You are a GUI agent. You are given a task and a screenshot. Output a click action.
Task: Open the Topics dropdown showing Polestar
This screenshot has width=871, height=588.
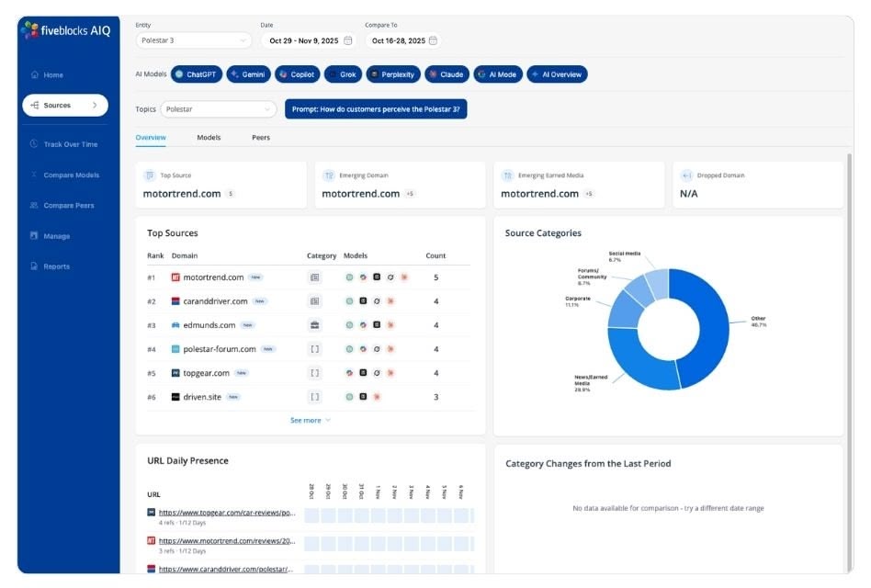tap(218, 109)
